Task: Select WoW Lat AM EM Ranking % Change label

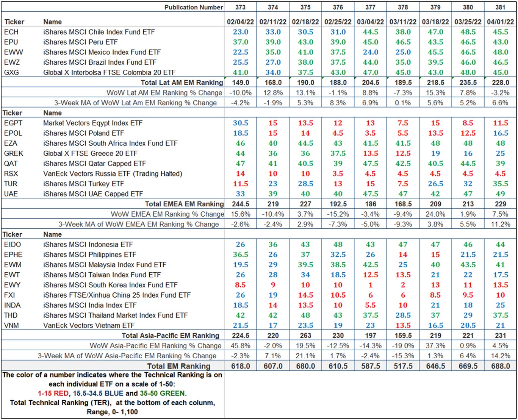Action: pyautogui.click(x=164, y=93)
